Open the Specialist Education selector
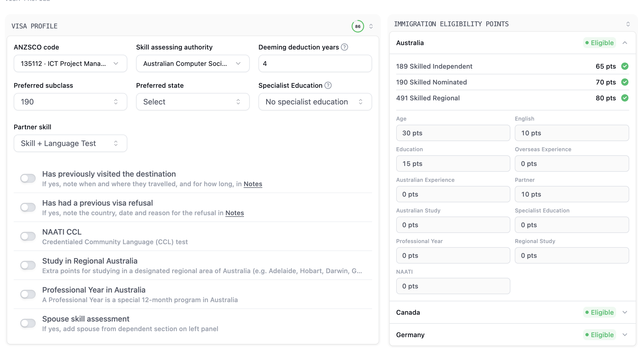Screen dimensions: 644x356 315,102
